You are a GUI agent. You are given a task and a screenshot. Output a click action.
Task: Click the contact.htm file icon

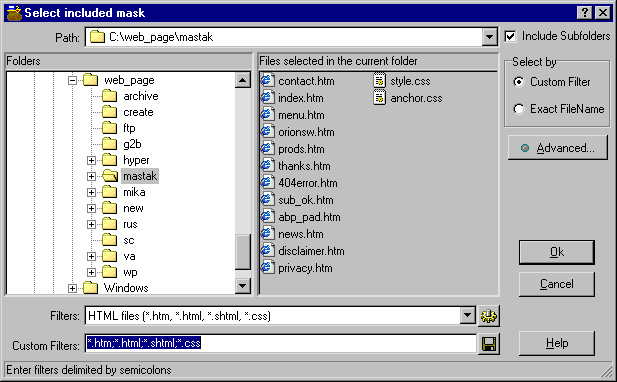pyautogui.click(x=268, y=81)
